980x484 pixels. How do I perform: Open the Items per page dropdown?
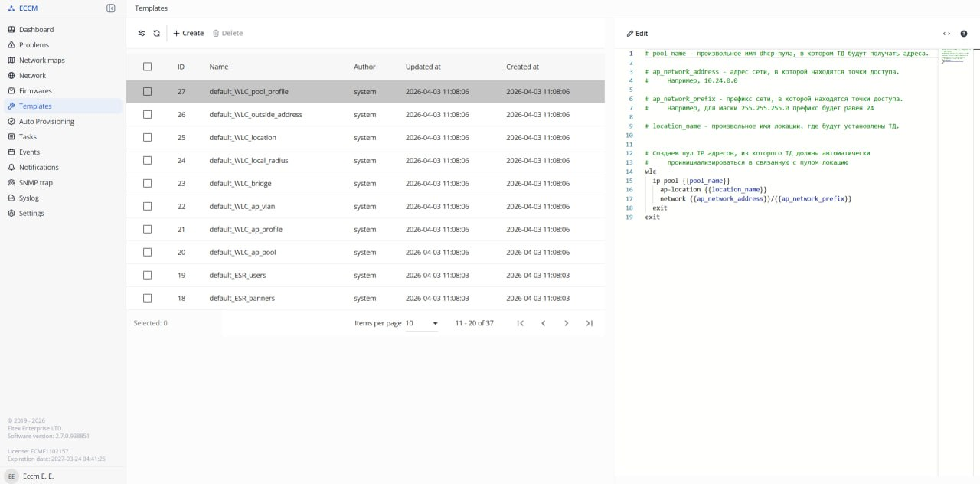point(421,323)
